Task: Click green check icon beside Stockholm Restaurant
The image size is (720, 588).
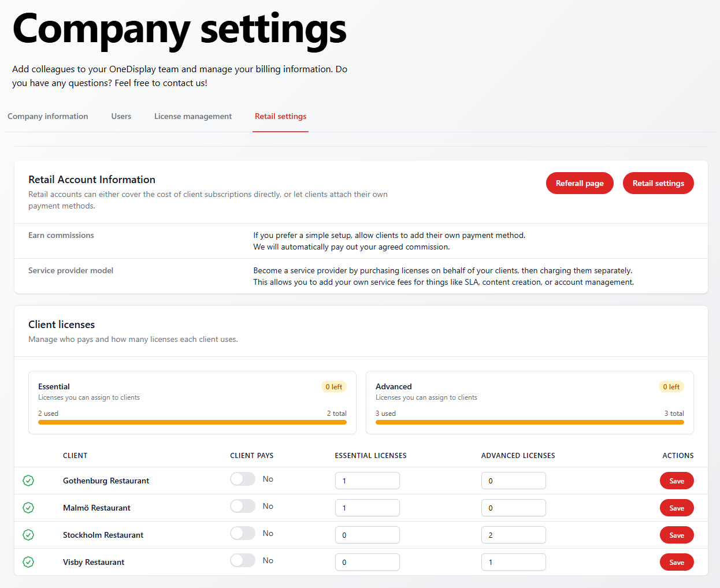Action: pos(28,535)
